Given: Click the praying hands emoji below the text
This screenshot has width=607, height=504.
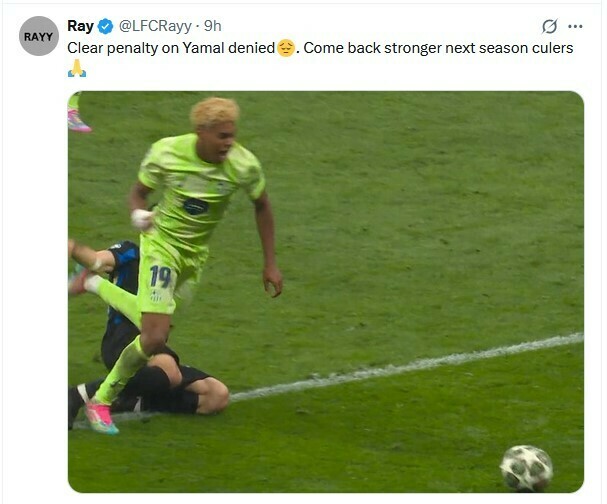Looking at the screenshot, I should pyautogui.click(x=77, y=68).
